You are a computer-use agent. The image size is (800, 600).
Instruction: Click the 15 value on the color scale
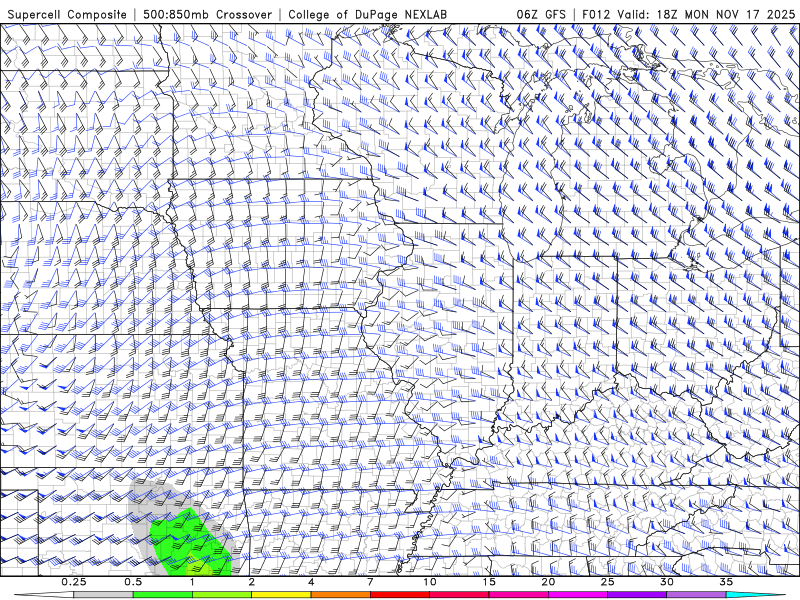pos(489,582)
